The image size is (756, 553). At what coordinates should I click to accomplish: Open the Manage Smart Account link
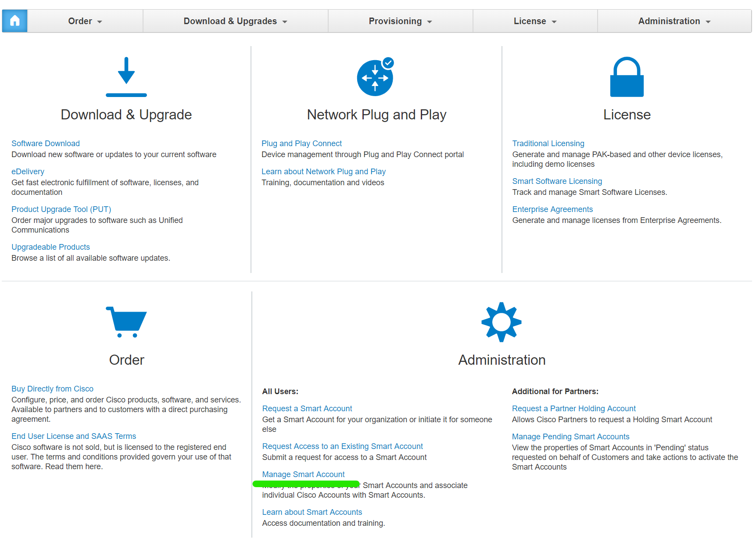pos(303,474)
